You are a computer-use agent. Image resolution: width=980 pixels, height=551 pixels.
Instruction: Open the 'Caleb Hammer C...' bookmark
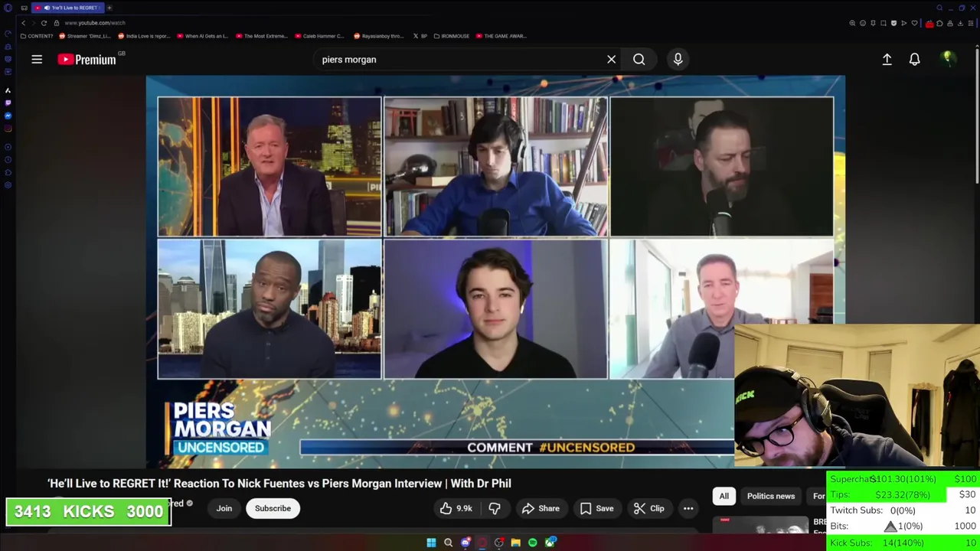tap(320, 36)
